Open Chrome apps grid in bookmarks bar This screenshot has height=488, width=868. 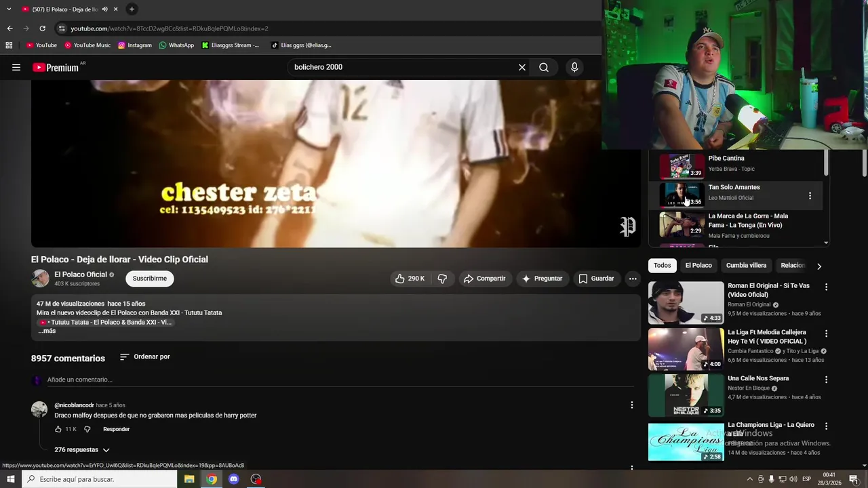[x=9, y=45]
